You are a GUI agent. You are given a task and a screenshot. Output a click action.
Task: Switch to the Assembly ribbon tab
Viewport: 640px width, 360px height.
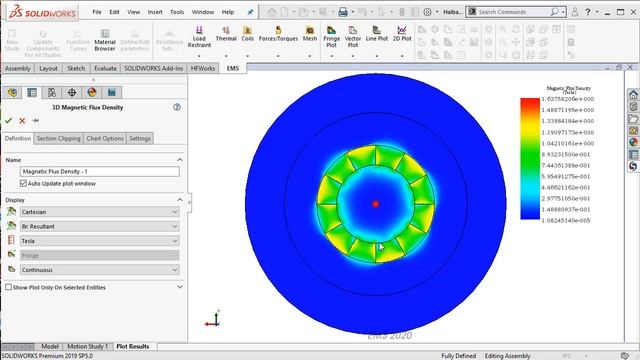[18, 69]
